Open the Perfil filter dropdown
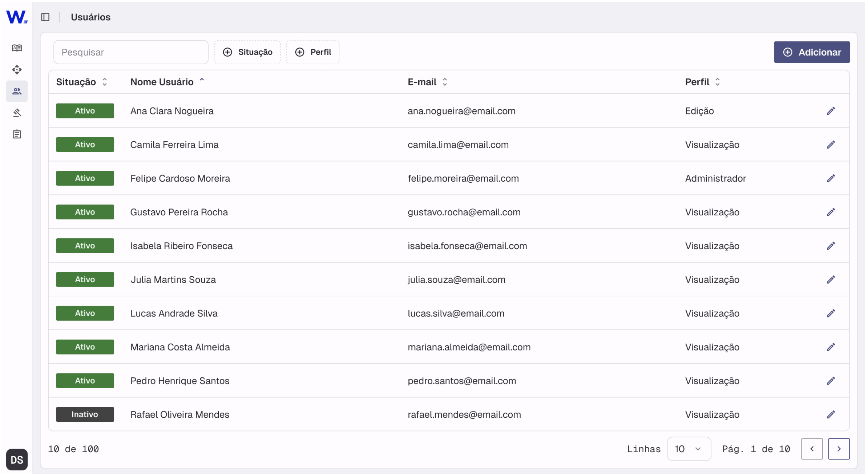The height and width of the screenshot is (474, 868). pyautogui.click(x=313, y=52)
